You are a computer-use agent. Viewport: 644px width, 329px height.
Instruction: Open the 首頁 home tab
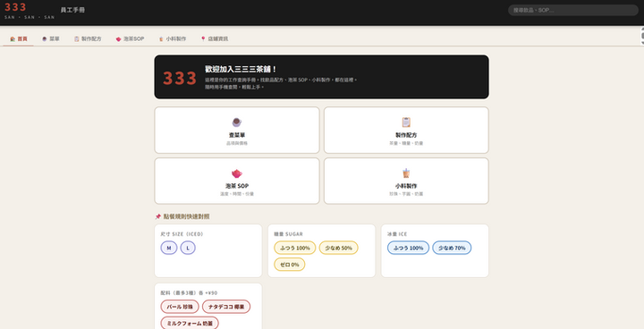[19, 38]
